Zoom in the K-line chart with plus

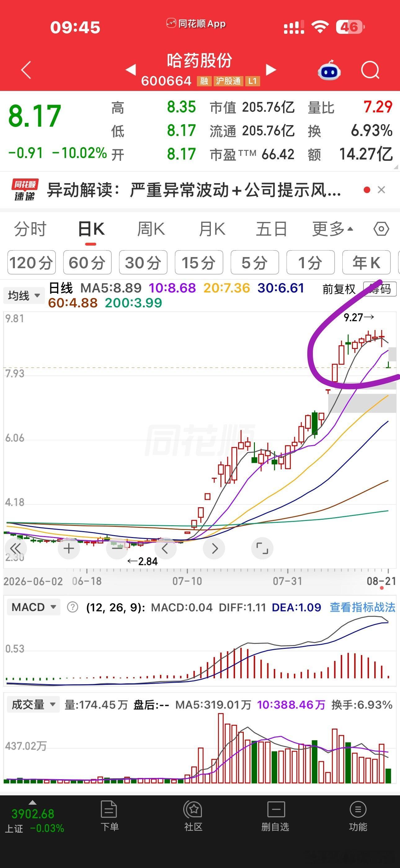coord(69,548)
